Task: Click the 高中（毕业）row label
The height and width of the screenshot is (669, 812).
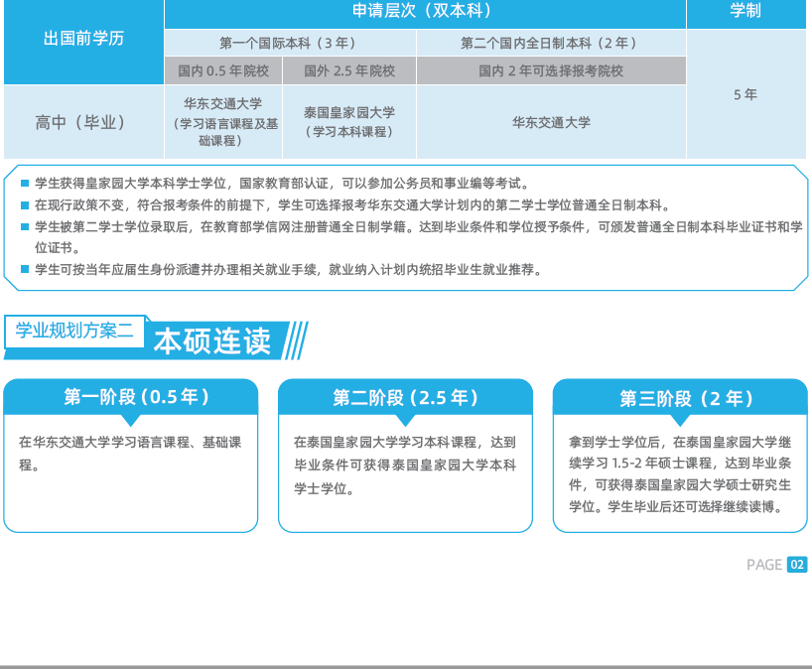Action: (x=83, y=122)
